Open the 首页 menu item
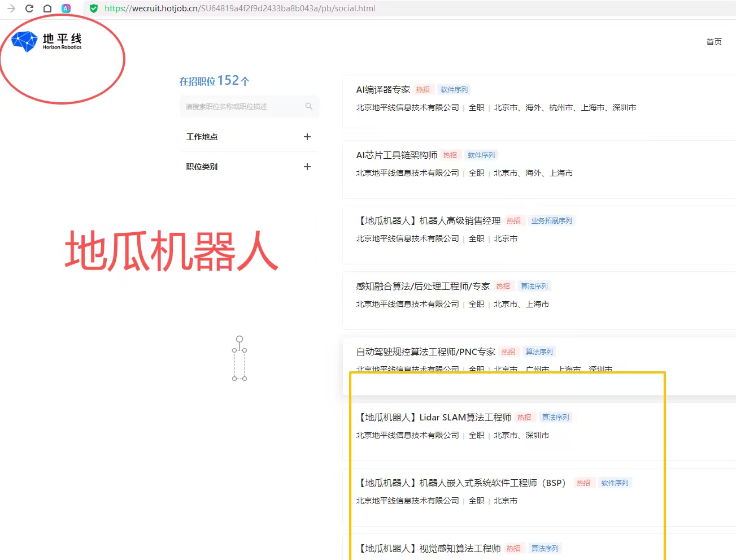Viewport: 736px width, 560px height. [714, 42]
